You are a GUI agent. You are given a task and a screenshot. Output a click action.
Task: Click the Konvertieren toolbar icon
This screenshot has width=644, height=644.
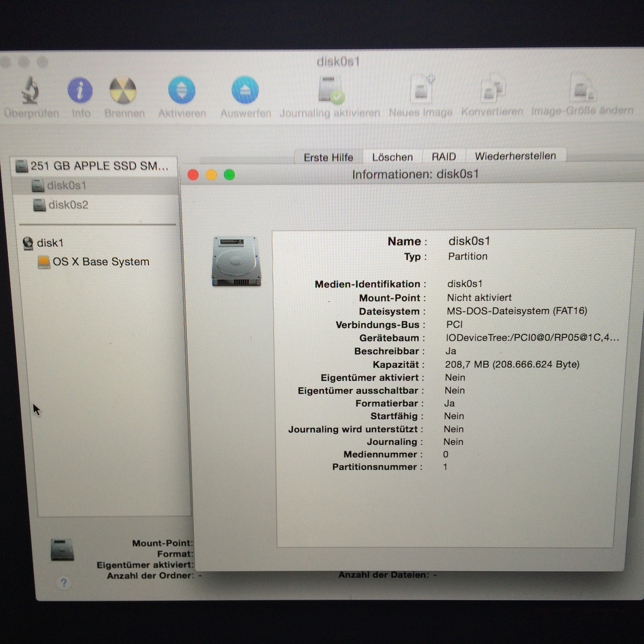[x=493, y=87]
